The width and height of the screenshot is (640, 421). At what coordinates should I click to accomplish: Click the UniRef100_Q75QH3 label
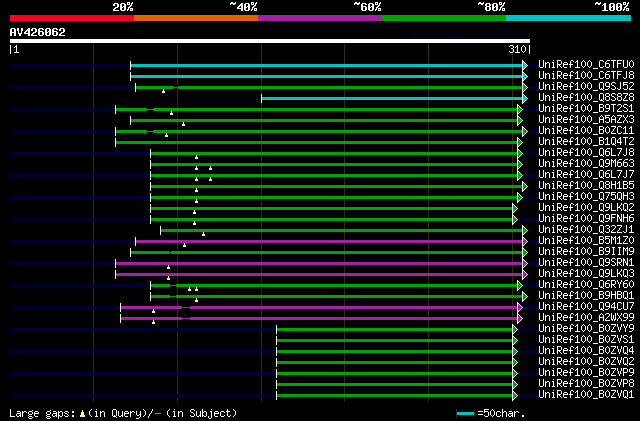pyautogui.click(x=586, y=197)
